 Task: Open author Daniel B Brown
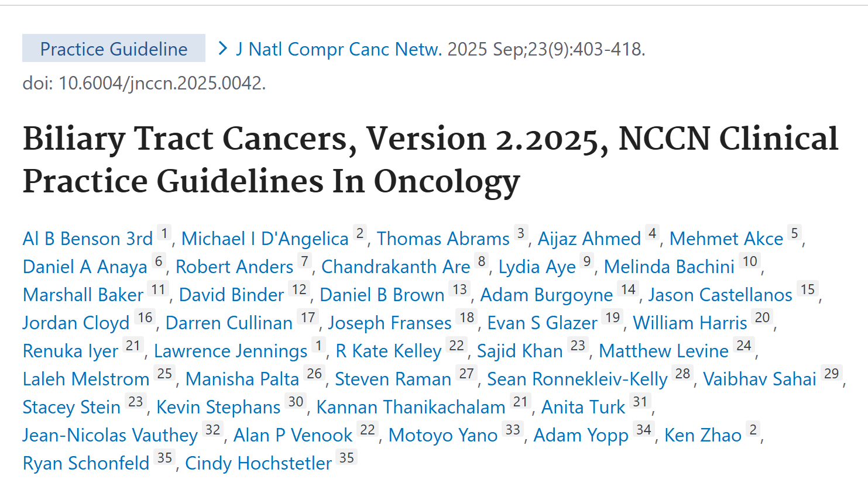pos(382,295)
